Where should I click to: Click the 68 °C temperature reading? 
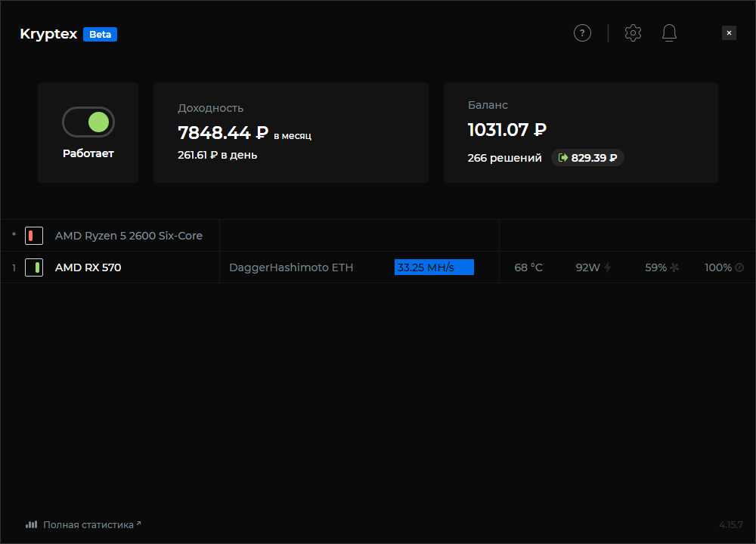(x=528, y=267)
